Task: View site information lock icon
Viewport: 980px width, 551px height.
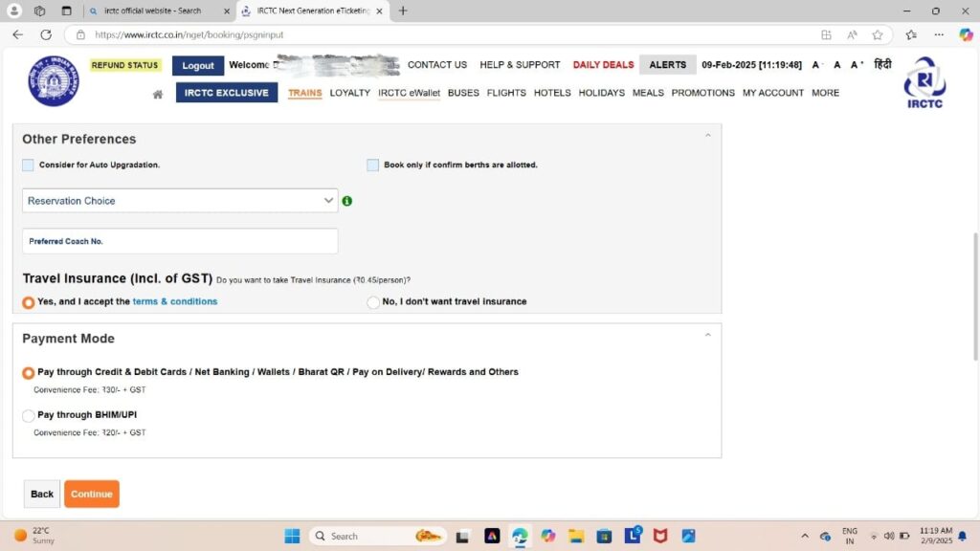Action: tap(80, 35)
